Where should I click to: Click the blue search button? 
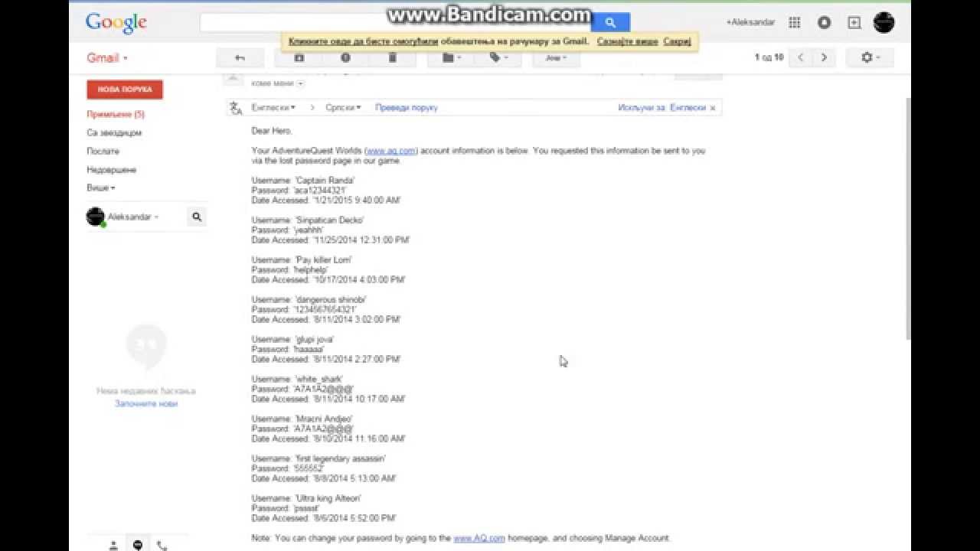click(610, 23)
